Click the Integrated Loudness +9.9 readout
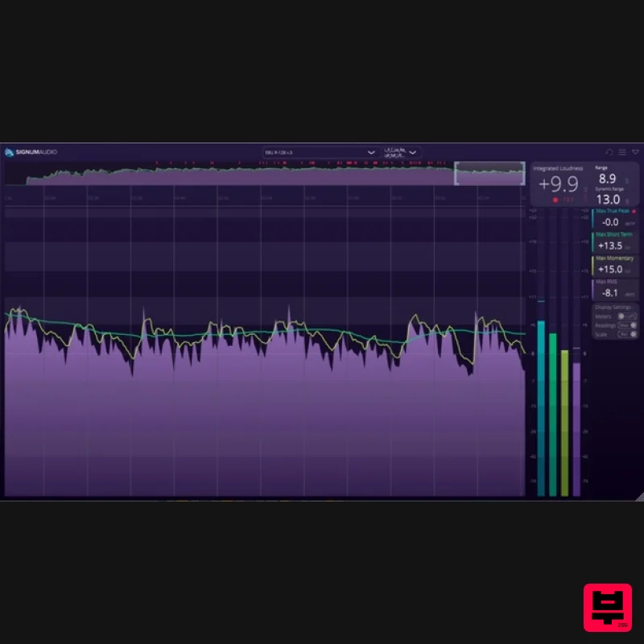 (x=560, y=182)
